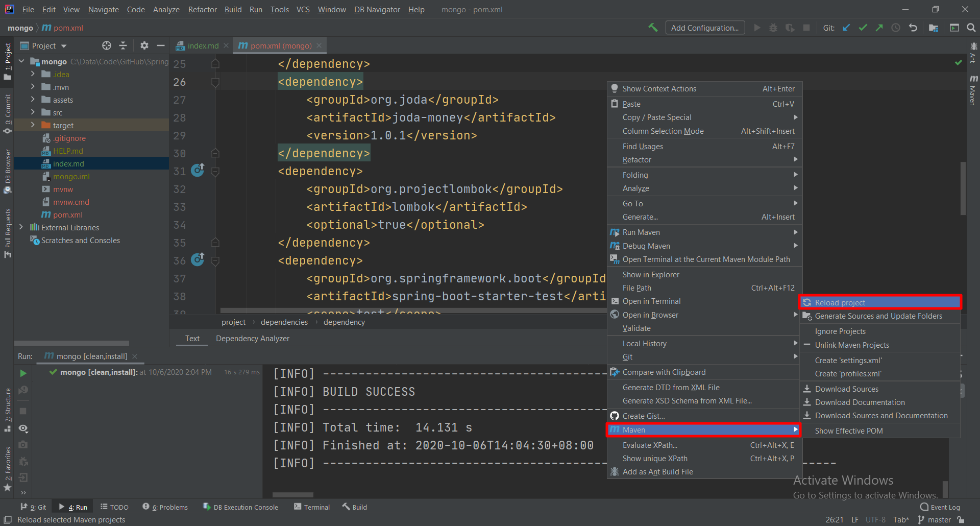Click the locate file target icon
The width and height of the screenshot is (980, 526).
[106, 45]
